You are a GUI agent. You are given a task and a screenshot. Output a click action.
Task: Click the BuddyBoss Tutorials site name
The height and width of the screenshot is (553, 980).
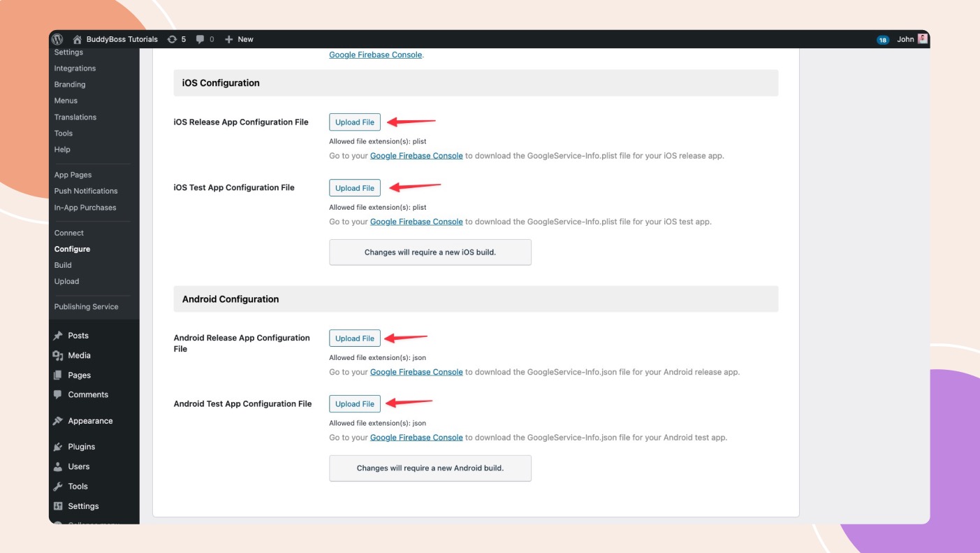[x=122, y=39]
